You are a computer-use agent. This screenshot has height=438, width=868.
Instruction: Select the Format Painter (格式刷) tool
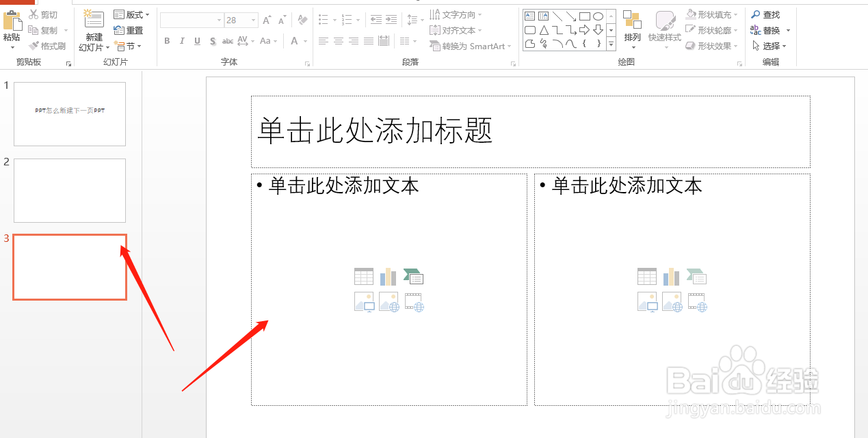click(48, 46)
